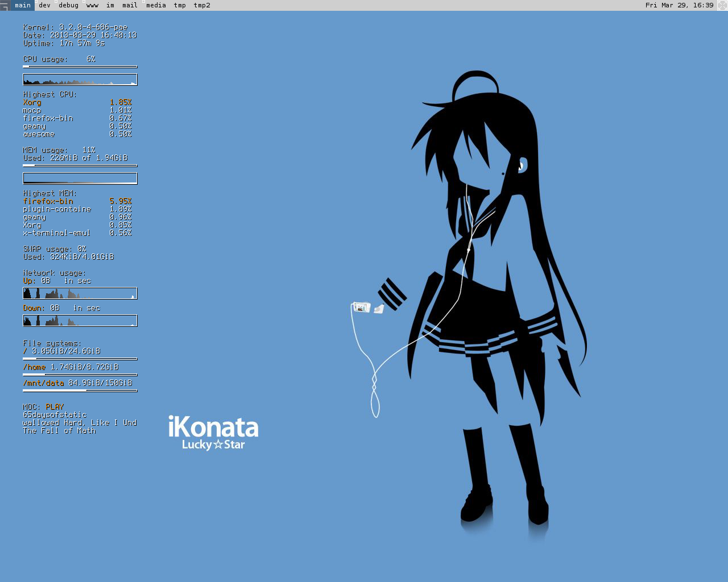Switch to the debug tag

[x=68, y=5]
